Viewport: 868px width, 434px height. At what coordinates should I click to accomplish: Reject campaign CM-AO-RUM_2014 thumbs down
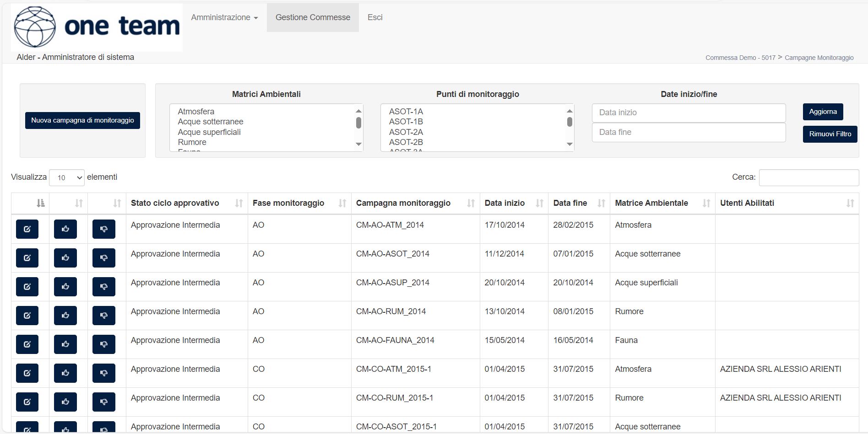pyautogui.click(x=104, y=316)
